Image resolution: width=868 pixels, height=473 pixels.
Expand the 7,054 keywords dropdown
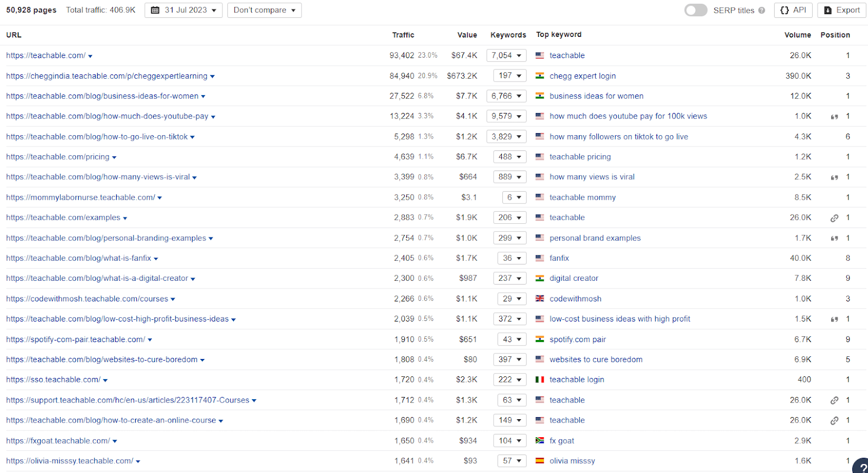click(x=507, y=55)
